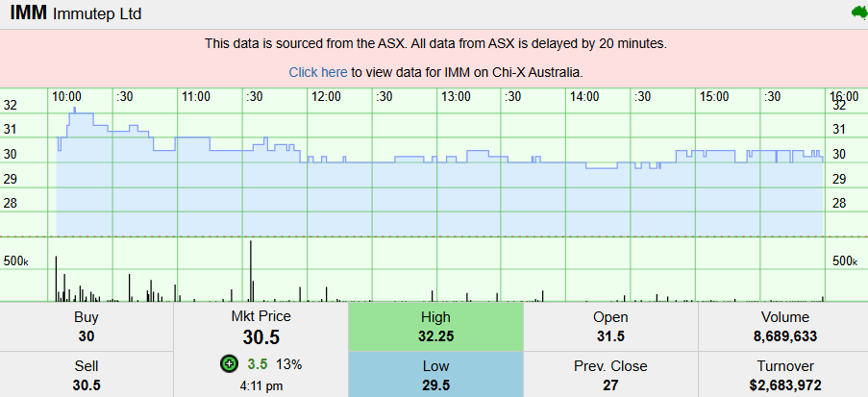The height and width of the screenshot is (397, 868).
Task: Click the Volume figure cell
Action: (x=785, y=327)
